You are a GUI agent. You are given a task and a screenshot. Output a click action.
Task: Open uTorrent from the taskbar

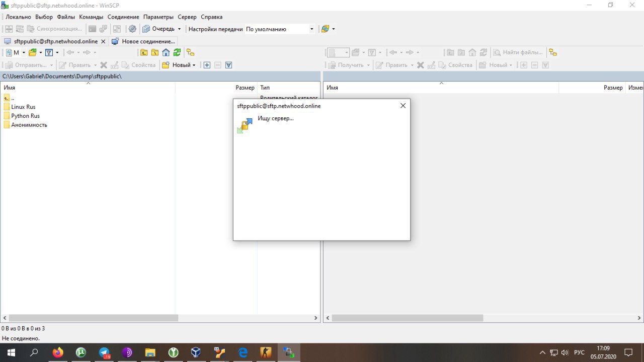81,352
